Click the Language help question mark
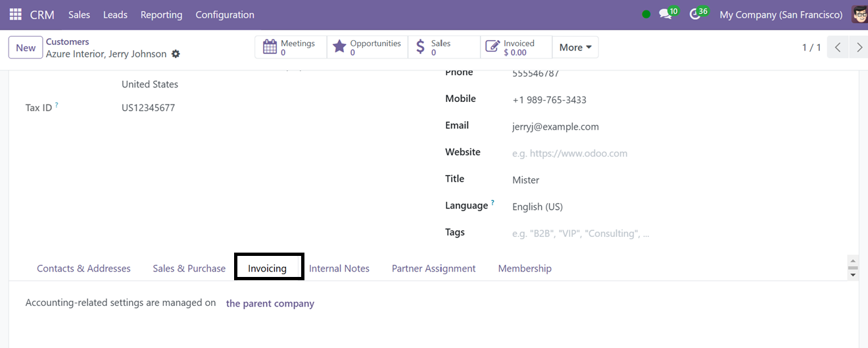Viewport: 868px width, 348px height. [493, 203]
